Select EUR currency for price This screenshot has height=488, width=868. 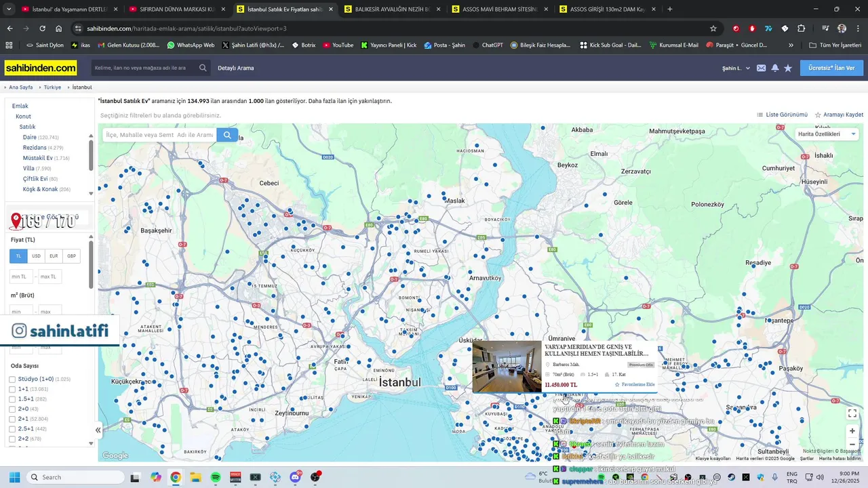point(54,256)
